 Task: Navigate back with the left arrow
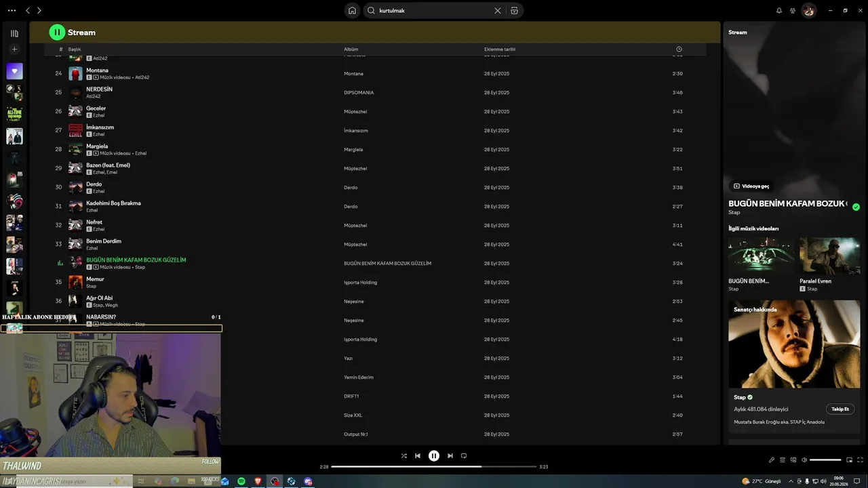coord(28,11)
